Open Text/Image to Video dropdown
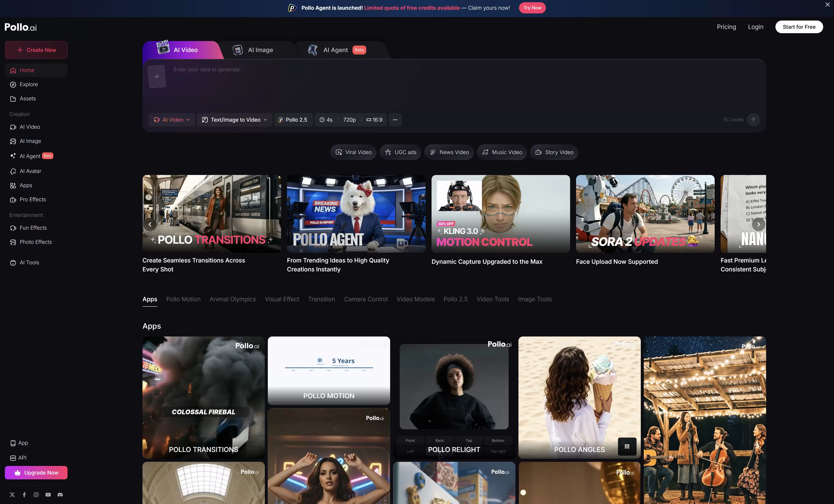This screenshot has width=834, height=504. (235, 120)
